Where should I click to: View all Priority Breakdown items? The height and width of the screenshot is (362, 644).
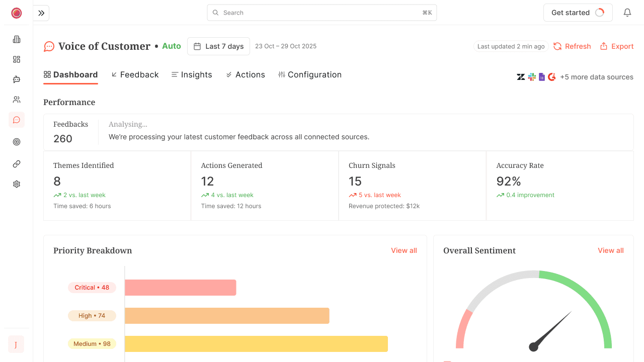click(404, 250)
